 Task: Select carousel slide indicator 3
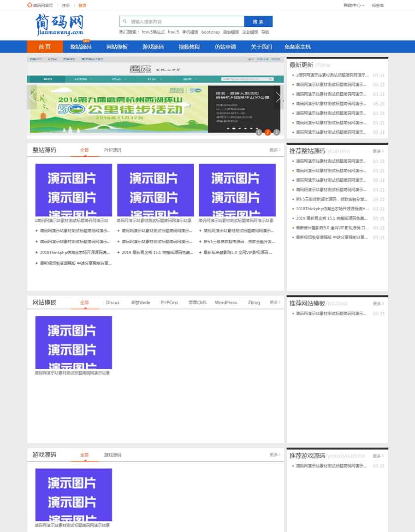pos(276,132)
